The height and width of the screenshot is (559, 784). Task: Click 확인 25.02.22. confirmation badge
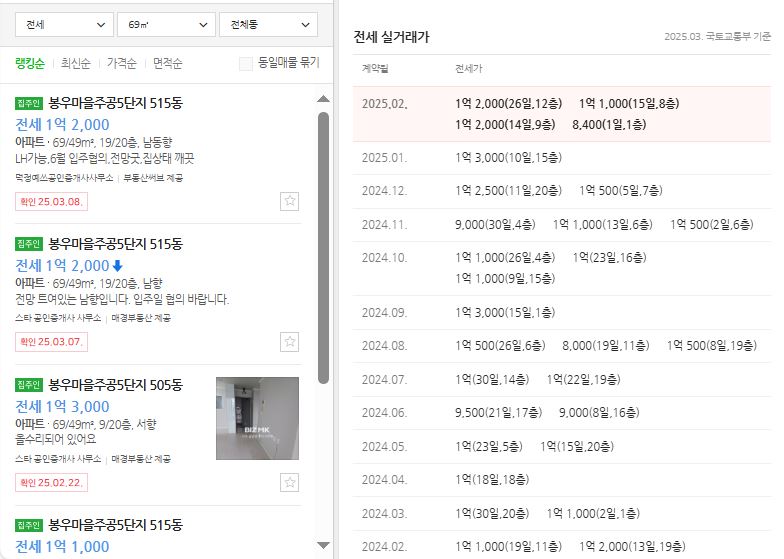point(52,482)
